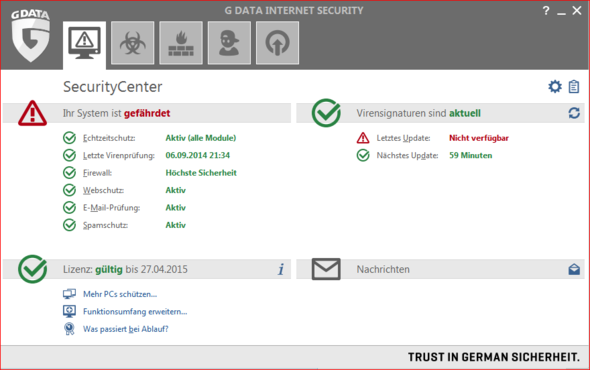
Task: Open the Webschutz label
Action: click(x=103, y=190)
